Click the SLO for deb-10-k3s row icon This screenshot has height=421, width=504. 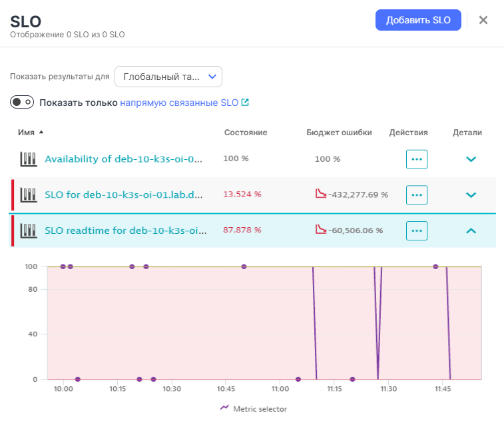click(28, 195)
